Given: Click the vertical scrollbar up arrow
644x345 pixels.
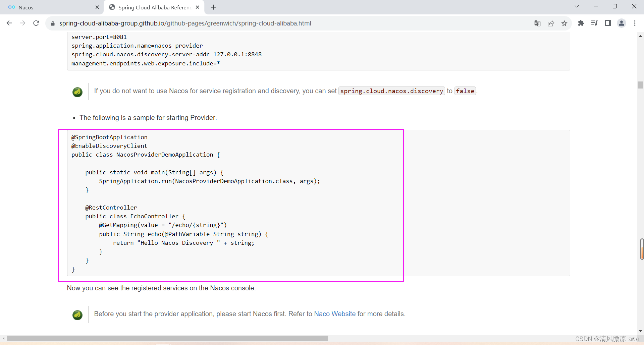Looking at the screenshot, I should pos(640,36).
